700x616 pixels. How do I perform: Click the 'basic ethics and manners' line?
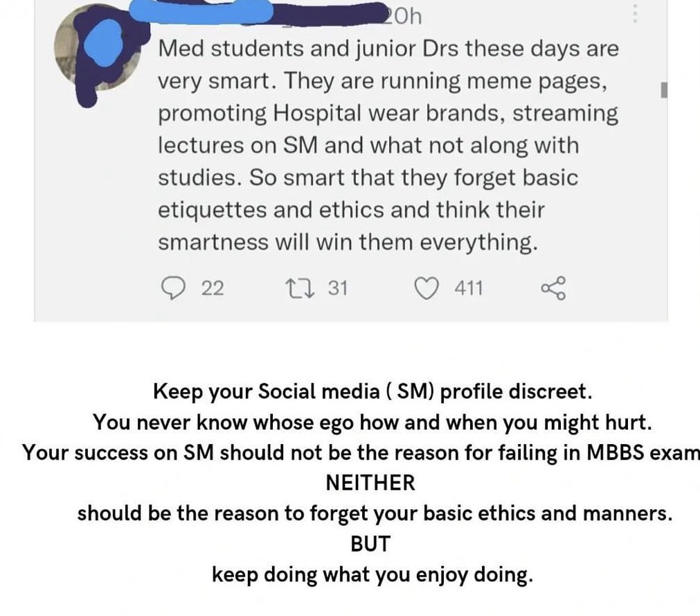(375, 513)
